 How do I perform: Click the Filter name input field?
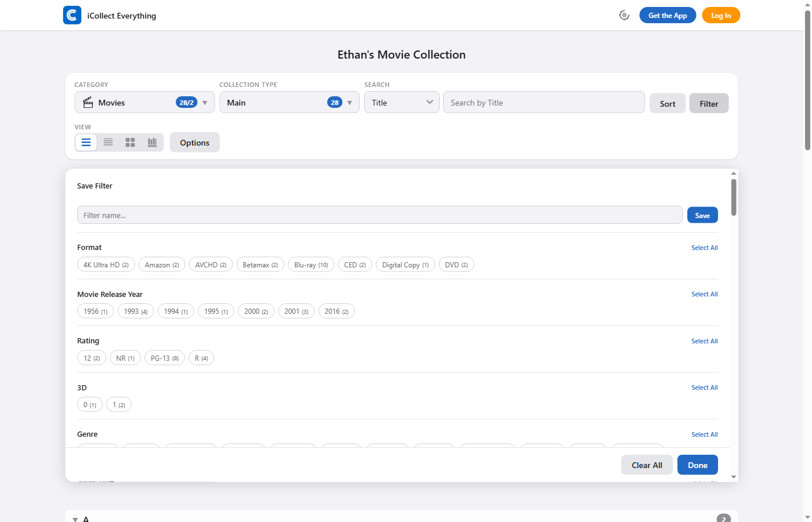point(379,215)
